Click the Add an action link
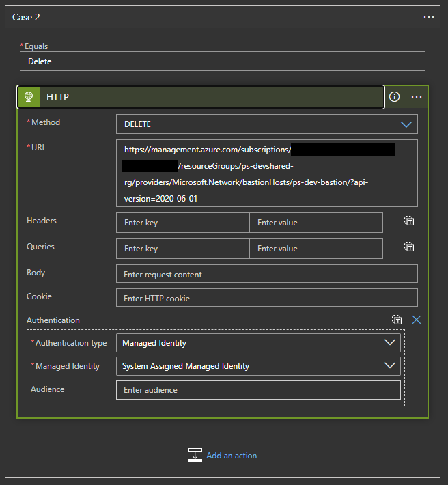The width and height of the screenshot is (448, 485). point(232,456)
